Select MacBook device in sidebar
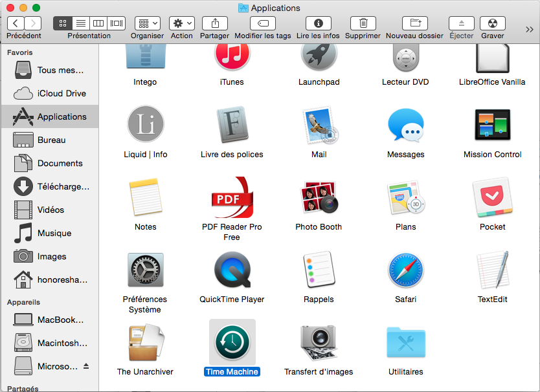Screen dimensions: 540x392 point(50,320)
